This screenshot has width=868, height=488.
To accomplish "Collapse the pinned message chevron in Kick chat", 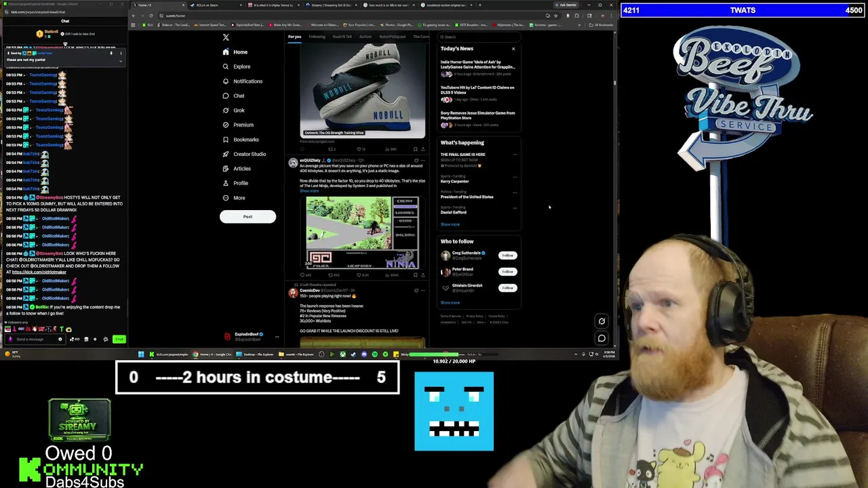I will [x=121, y=61].
